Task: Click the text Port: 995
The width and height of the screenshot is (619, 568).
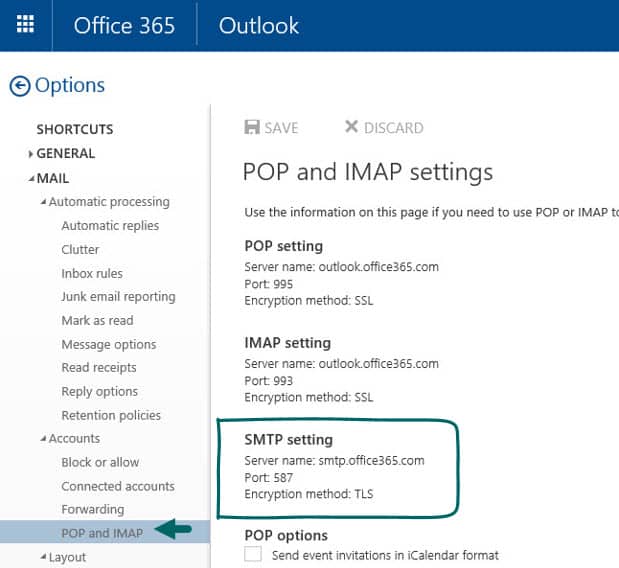Action: coord(268,284)
